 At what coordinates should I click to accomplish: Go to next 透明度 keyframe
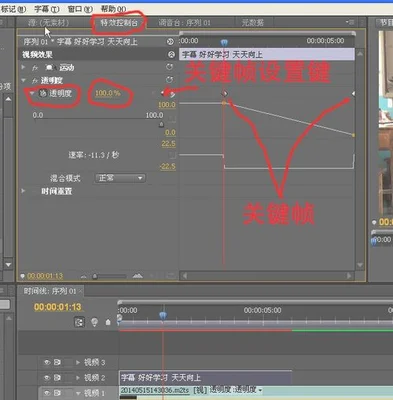(x=172, y=94)
